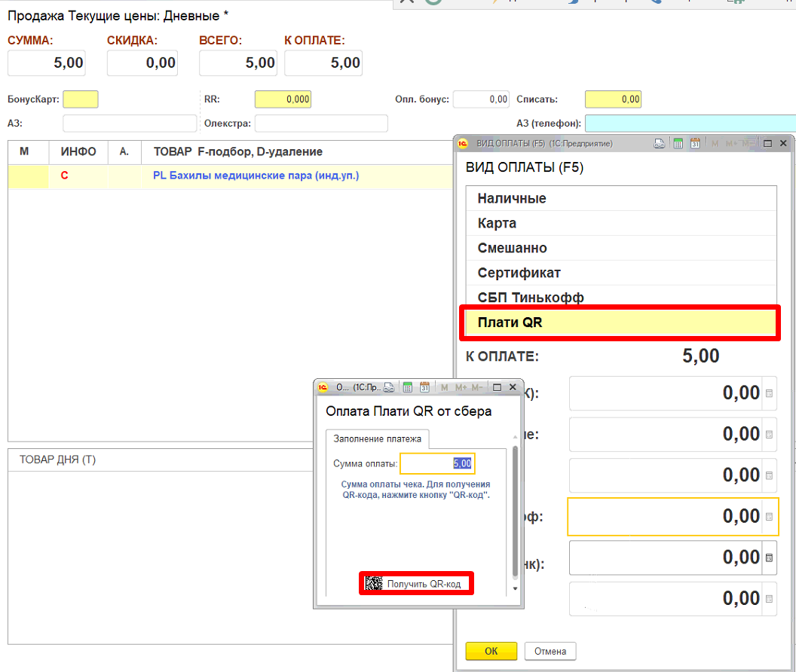Open calculator button in the yellow-highlighted amount field

[769, 517]
